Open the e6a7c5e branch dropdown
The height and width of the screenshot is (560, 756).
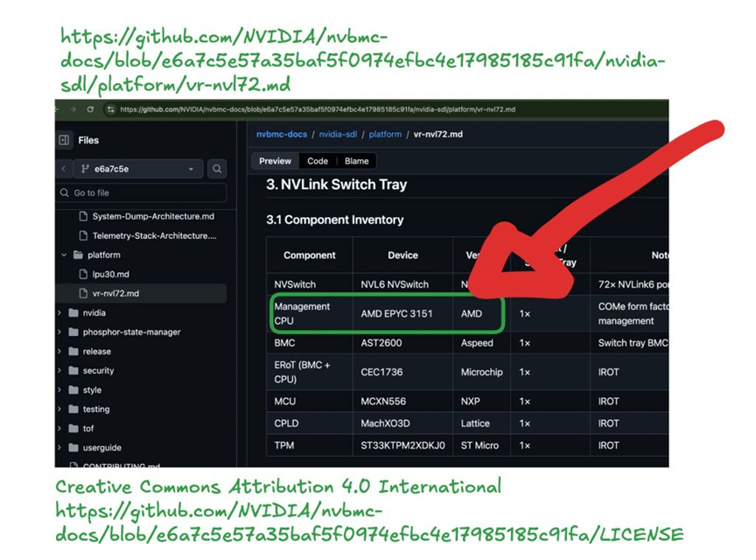tap(138, 169)
